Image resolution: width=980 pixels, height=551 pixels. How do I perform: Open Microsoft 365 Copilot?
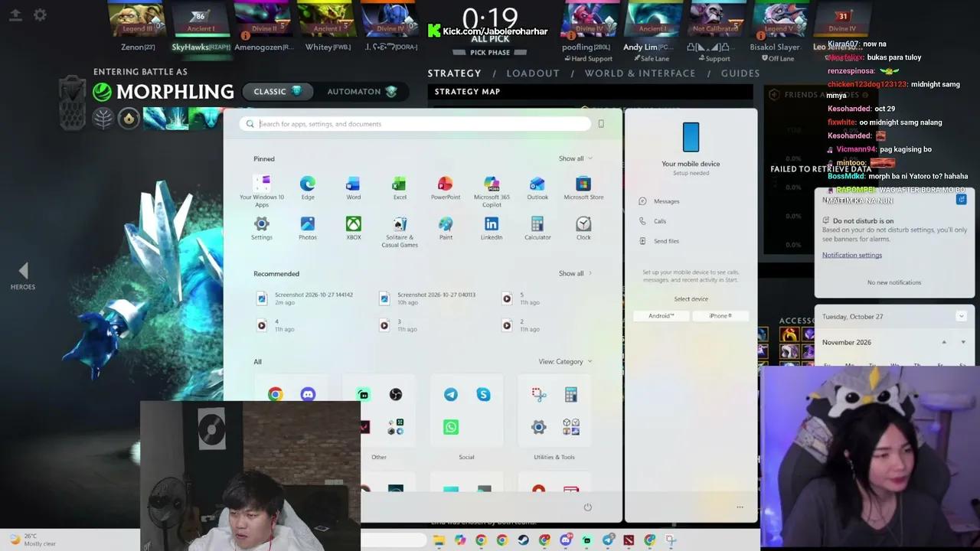click(x=492, y=191)
